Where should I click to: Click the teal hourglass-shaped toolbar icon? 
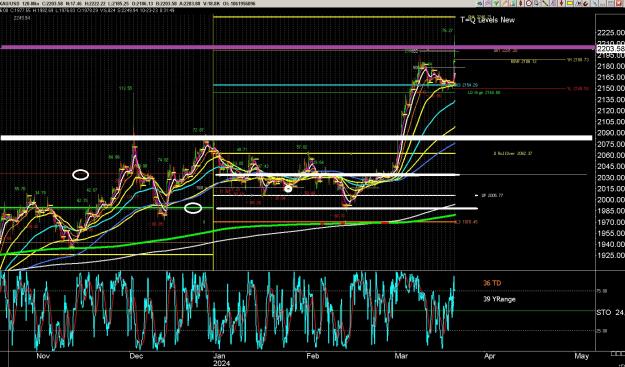click(x=513, y=3)
